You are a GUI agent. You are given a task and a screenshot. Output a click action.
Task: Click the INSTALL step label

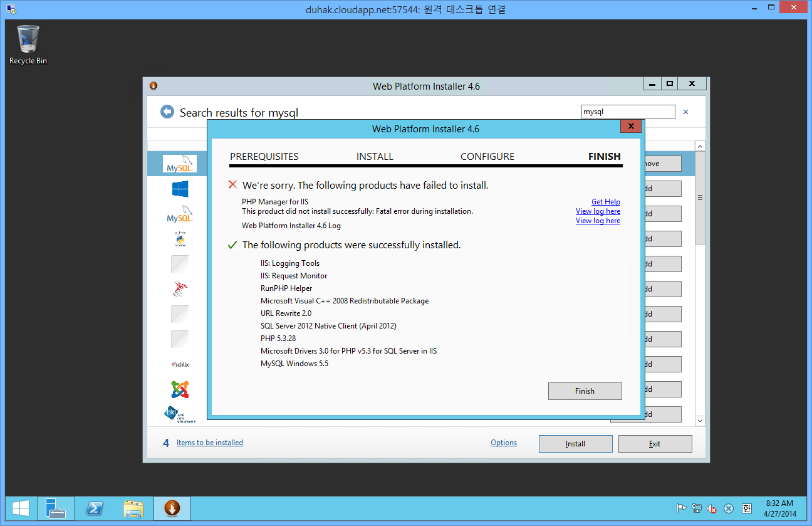(375, 157)
